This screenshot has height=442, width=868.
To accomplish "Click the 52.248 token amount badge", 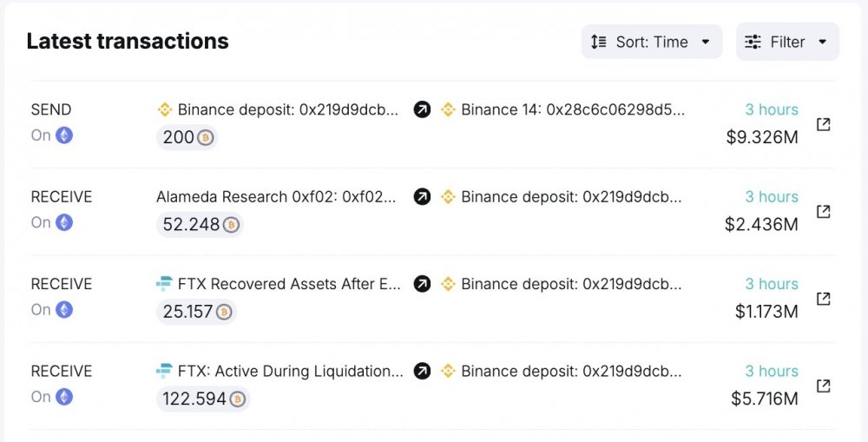I will pos(200,225).
